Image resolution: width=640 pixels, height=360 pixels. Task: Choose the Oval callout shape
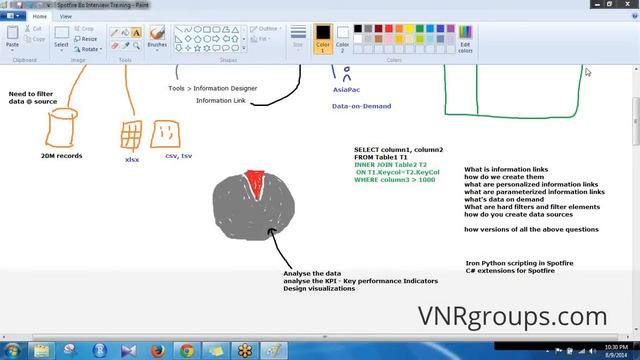point(226,48)
